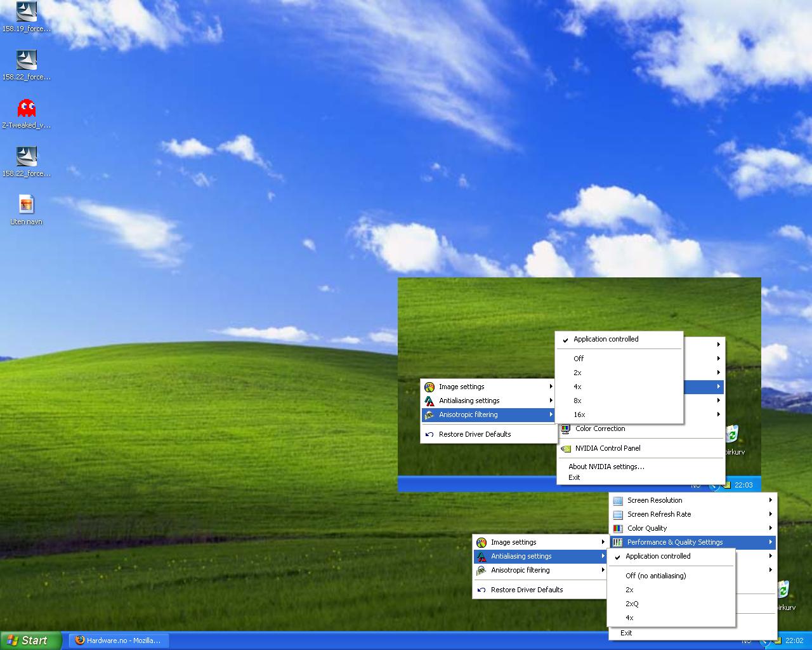Expand the non-highlighted Anisotropic filtering arrow

coord(603,570)
